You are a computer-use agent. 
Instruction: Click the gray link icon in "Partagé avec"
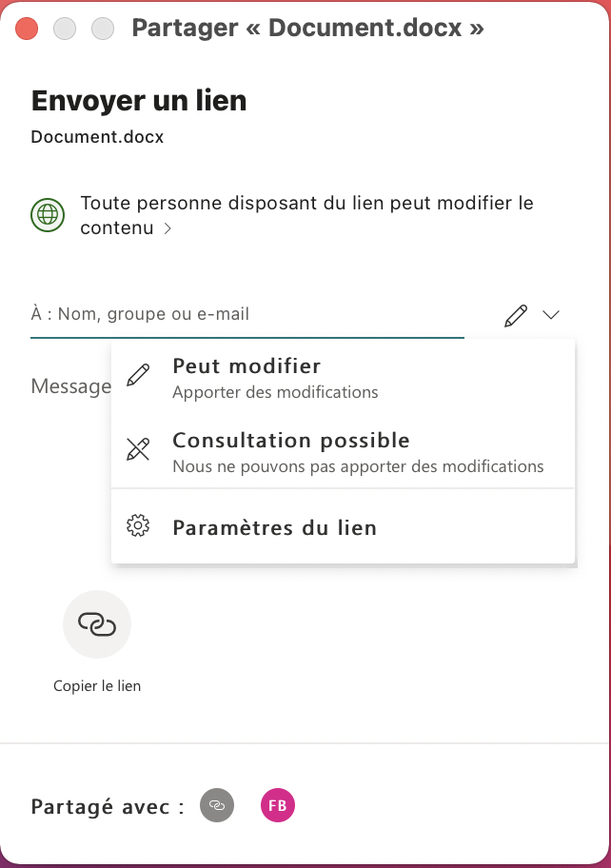(x=217, y=806)
